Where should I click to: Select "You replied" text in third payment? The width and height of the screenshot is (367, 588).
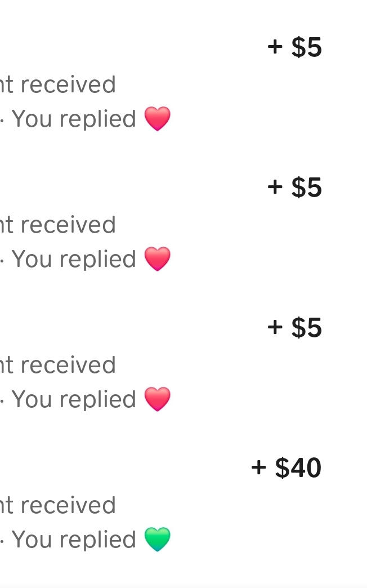pos(74,400)
